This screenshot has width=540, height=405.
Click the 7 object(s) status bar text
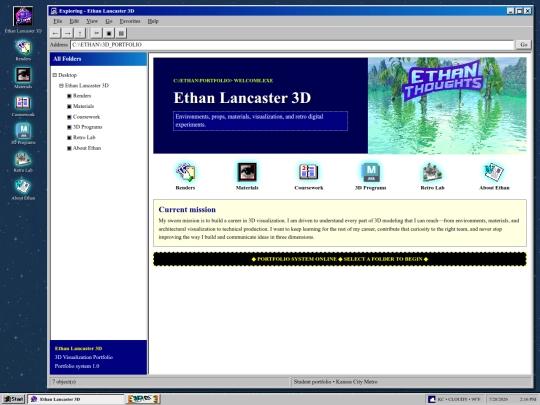point(64,382)
